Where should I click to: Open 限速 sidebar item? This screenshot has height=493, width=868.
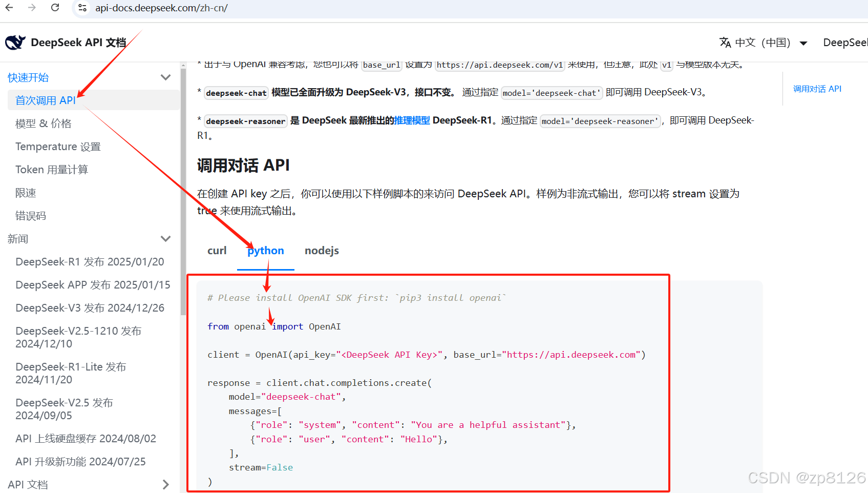[x=26, y=193]
